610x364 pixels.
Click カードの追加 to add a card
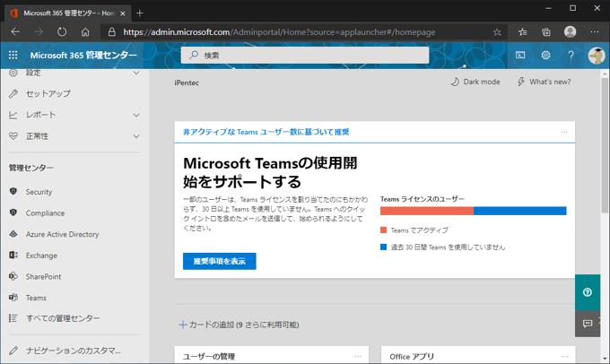[x=239, y=325]
